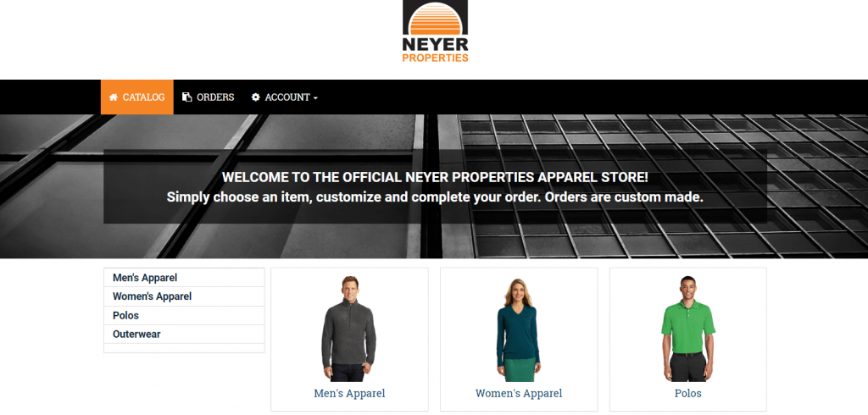Select Outerwear in sidebar list
The image size is (868, 415).
pyautogui.click(x=184, y=335)
